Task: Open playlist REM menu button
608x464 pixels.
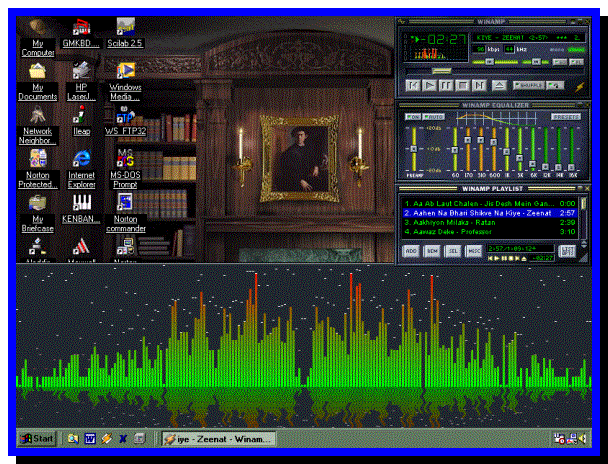Action: pyautogui.click(x=432, y=251)
